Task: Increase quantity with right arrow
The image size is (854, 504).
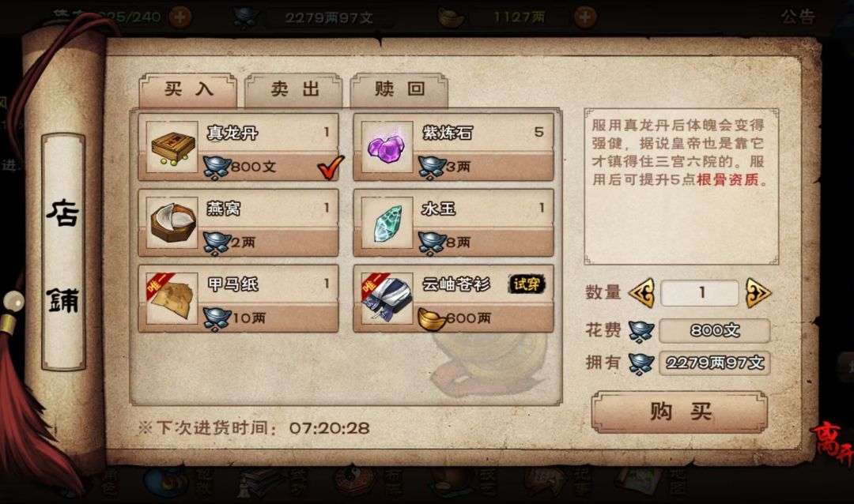Action: coord(758,293)
